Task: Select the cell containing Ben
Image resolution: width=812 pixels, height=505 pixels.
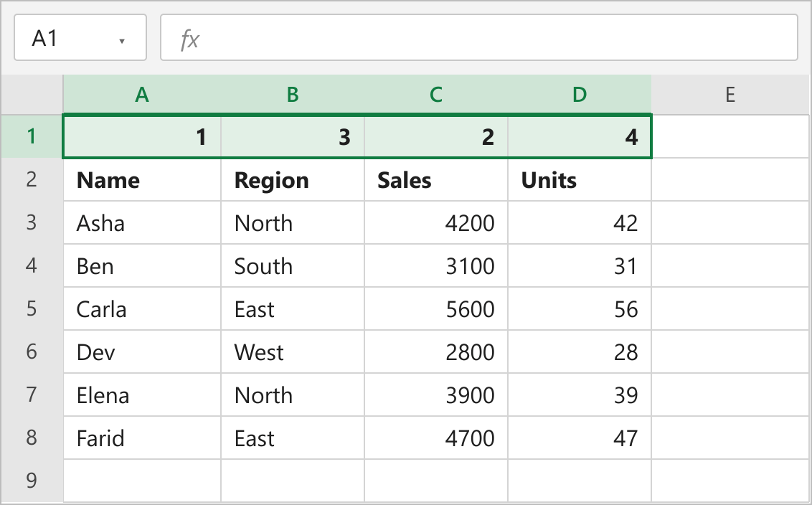Action: click(142, 265)
